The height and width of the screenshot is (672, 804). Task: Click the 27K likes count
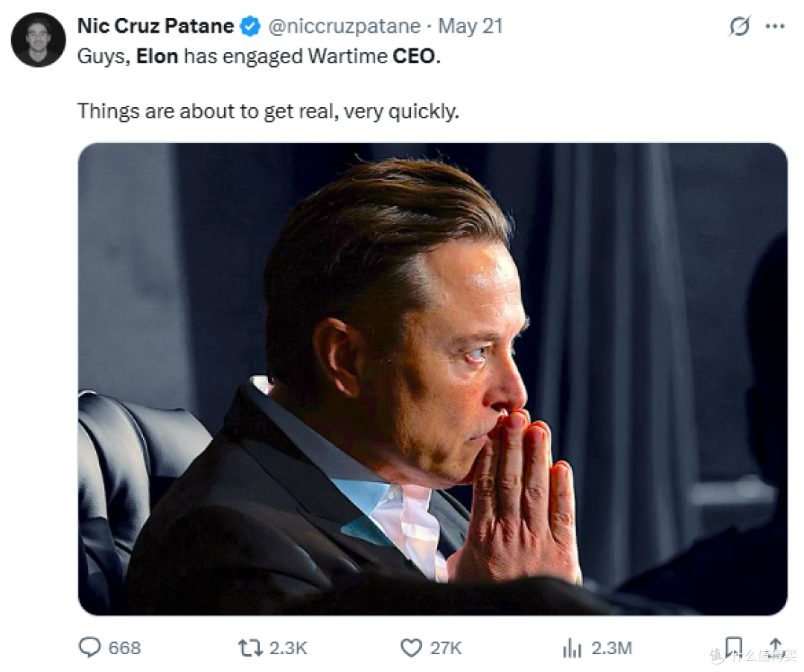point(446,648)
